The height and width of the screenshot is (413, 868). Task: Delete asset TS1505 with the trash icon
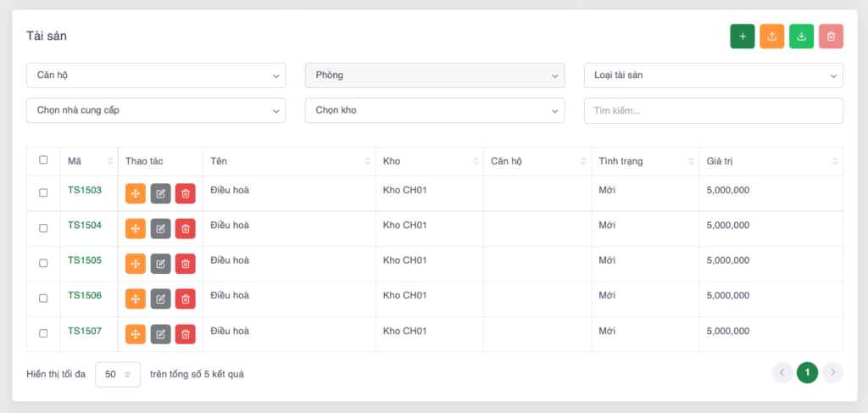click(185, 264)
